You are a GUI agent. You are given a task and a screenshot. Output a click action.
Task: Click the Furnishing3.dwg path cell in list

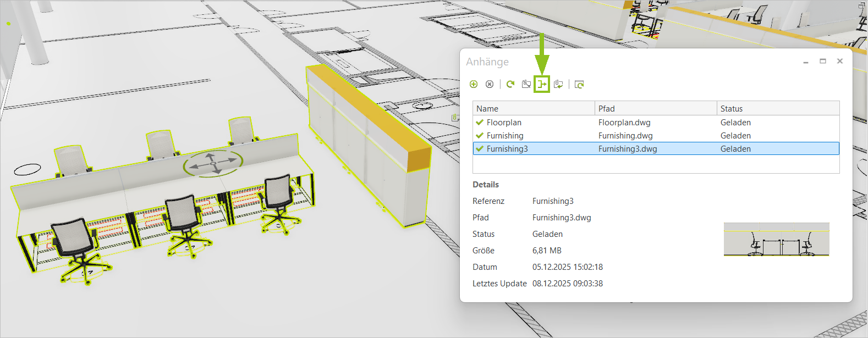[628, 149]
